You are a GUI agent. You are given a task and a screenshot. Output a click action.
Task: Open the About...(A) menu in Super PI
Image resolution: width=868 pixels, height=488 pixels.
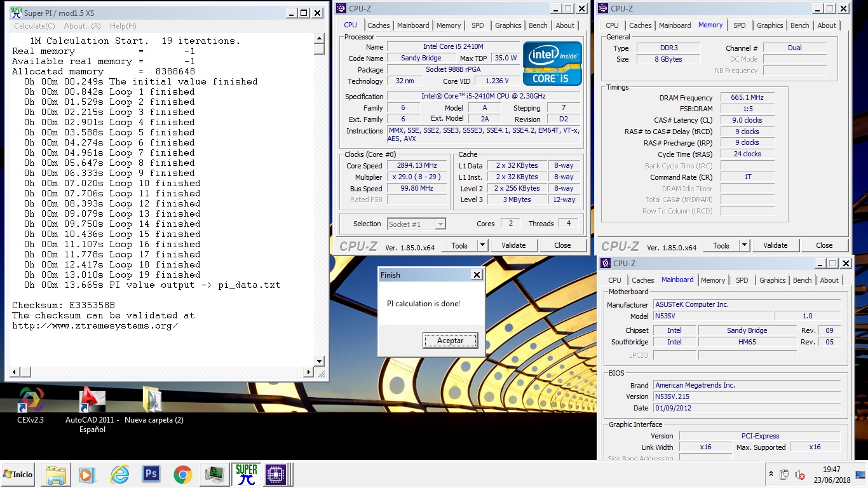82,26
